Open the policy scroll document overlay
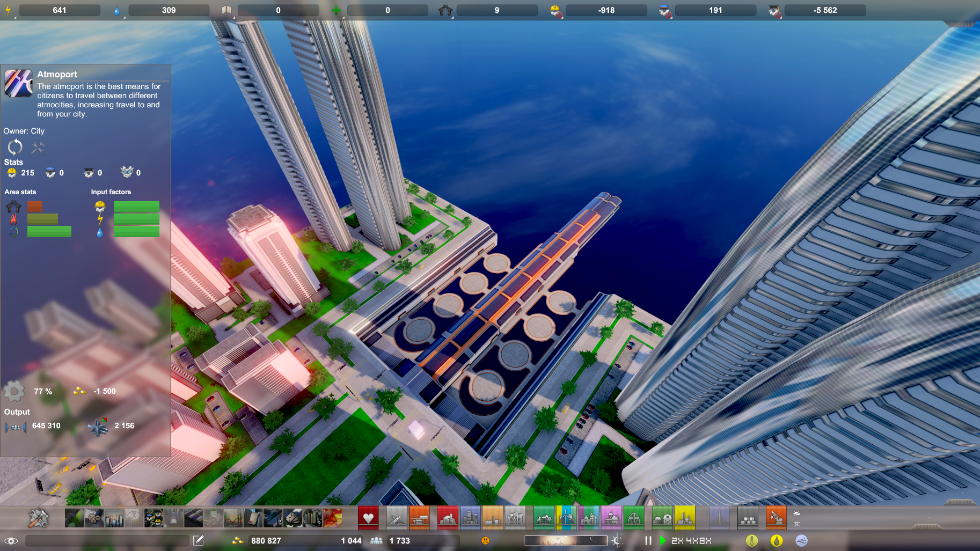This screenshot has width=980, height=551. (x=253, y=518)
